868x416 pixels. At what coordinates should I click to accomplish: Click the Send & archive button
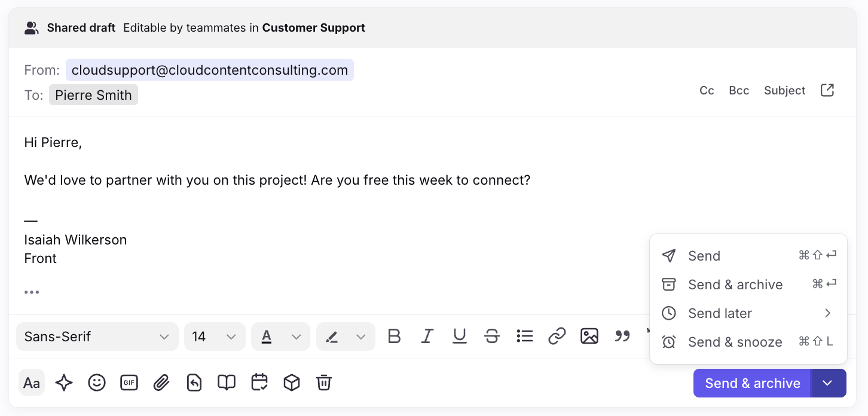click(752, 383)
